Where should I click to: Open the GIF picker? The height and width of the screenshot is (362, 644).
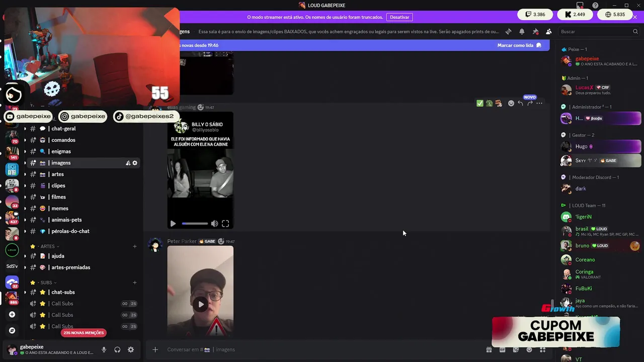502,349
